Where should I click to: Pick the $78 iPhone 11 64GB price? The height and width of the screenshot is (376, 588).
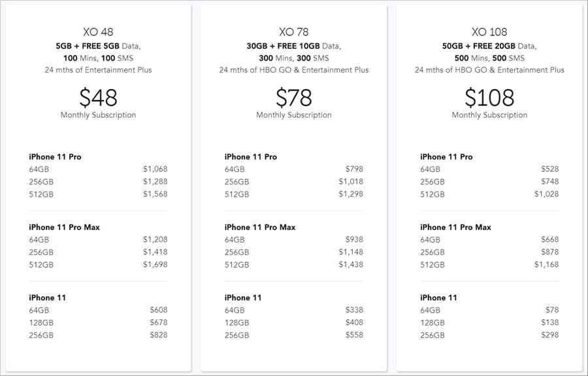tap(552, 310)
